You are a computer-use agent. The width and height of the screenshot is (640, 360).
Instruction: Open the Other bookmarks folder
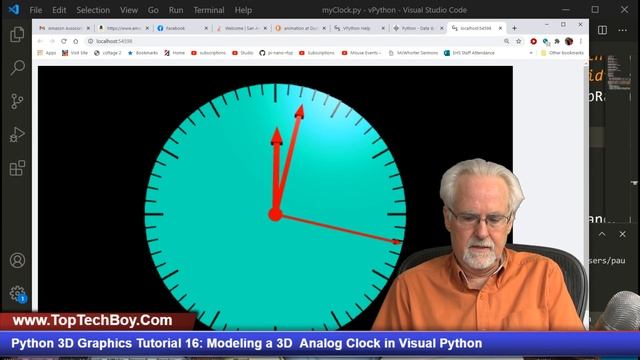pyautogui.click(x=562, y=53)
